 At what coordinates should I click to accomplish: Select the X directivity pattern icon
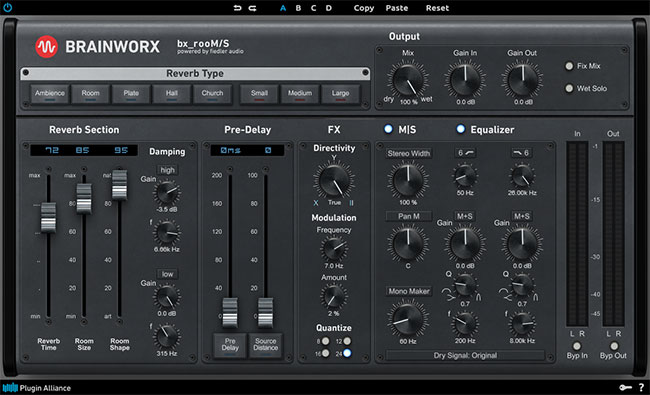click(316, 203)
